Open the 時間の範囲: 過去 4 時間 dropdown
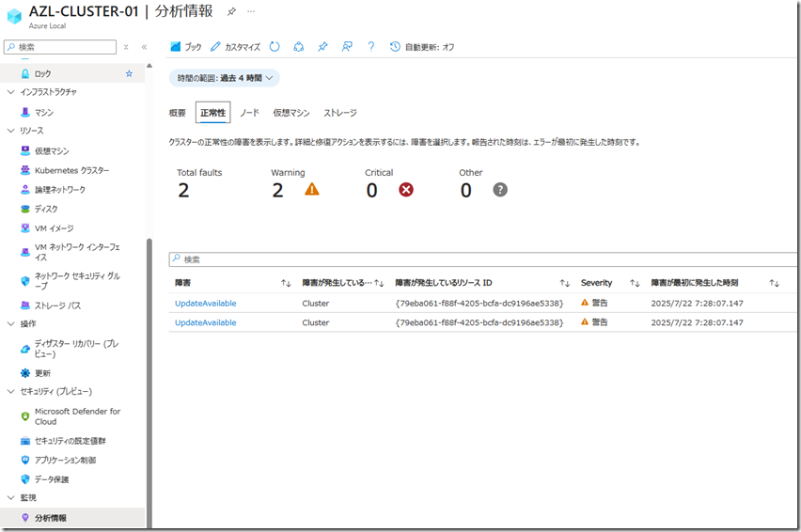This screenshot has height=532, width=801. (225, 78)
